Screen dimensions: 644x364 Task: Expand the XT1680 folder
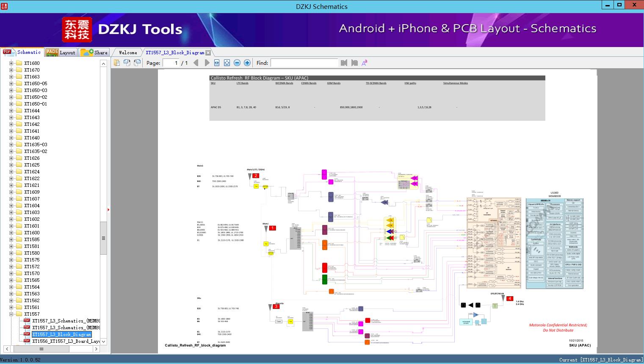(x=11, y=63)
